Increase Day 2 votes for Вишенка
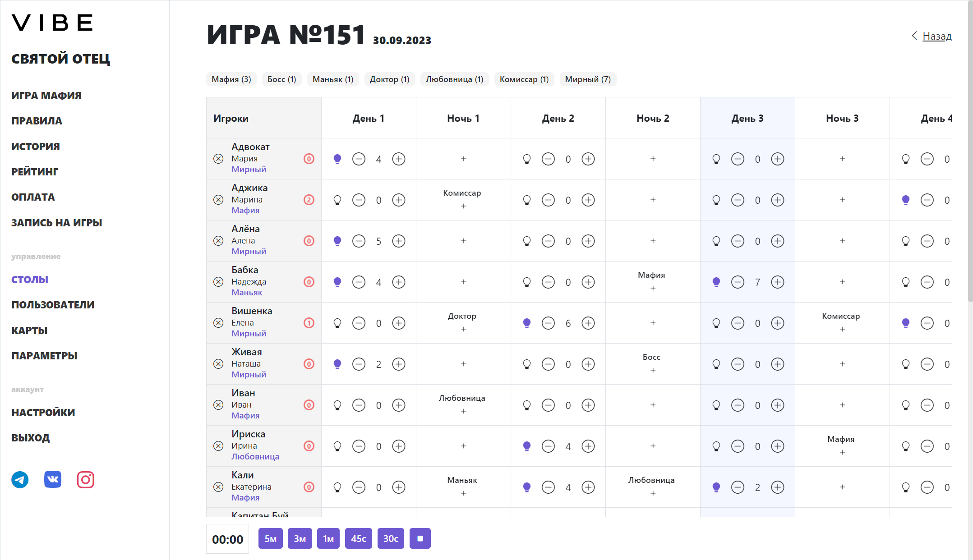973x560 pixels. click(588, 323)
